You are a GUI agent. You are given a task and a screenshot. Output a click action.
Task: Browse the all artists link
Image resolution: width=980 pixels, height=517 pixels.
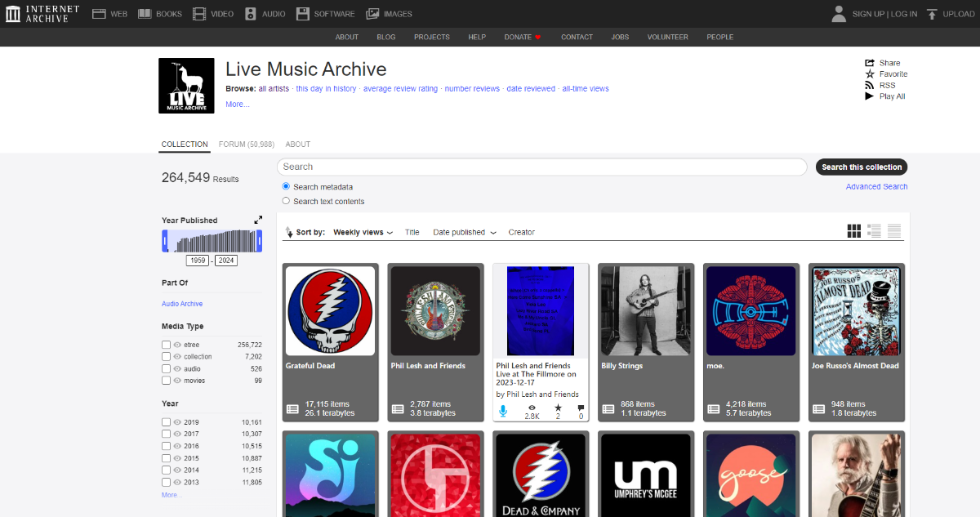click(x=274, y=89)
